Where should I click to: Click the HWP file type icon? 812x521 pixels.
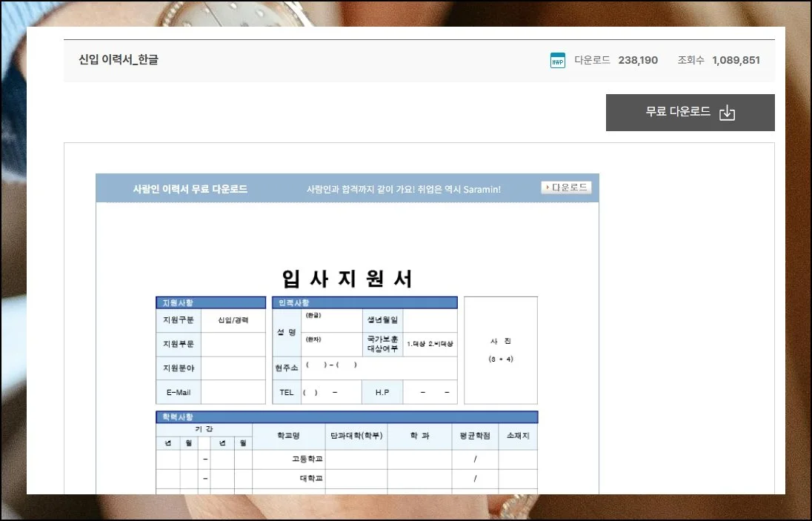click(x=557, y=61)
